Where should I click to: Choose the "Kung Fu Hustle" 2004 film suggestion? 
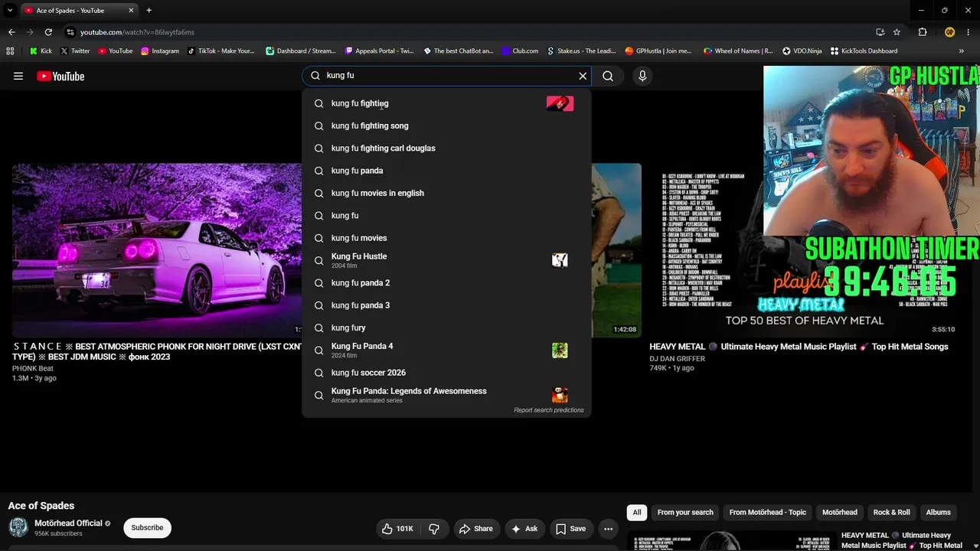coord(446,260)
